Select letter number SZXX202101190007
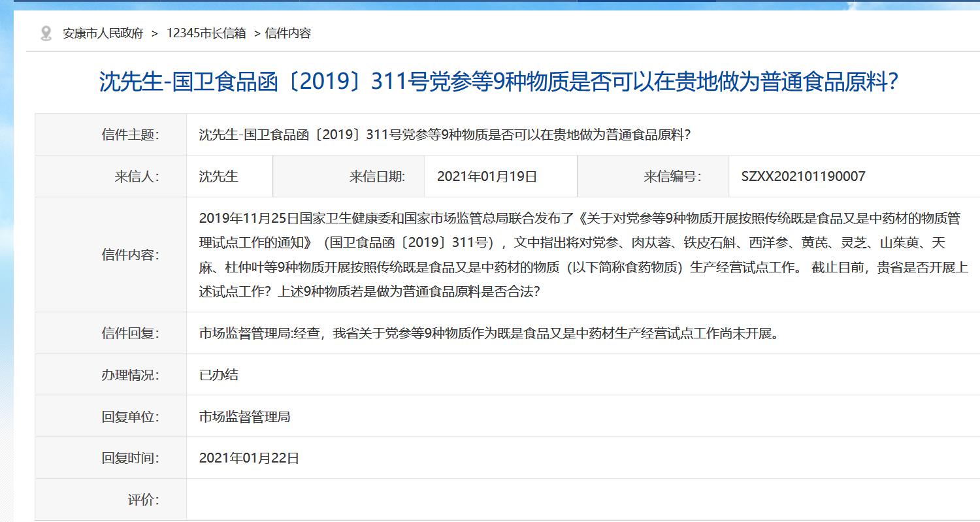980x522 pixels. (x=803, y=176)
